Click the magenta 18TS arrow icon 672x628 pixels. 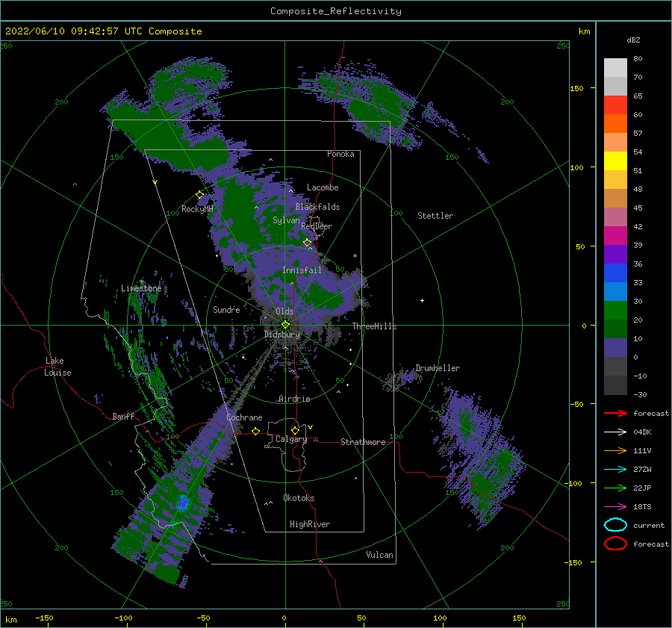[x=615, y=507]
